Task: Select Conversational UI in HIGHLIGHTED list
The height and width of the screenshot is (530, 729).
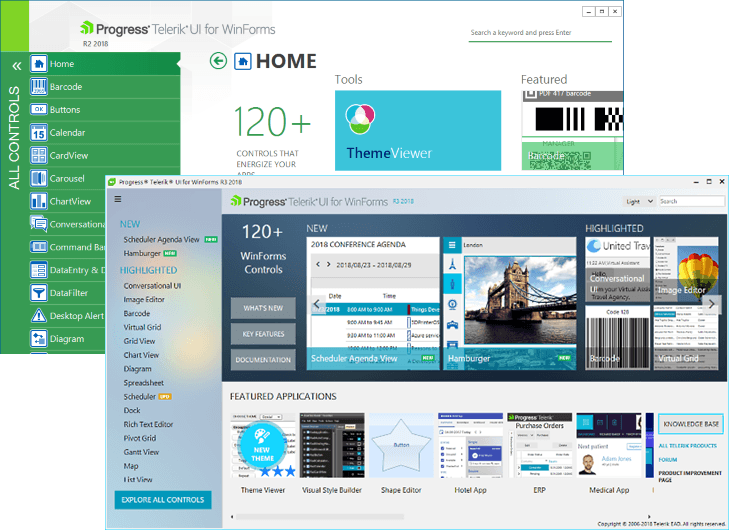Action: click(152, 286)
